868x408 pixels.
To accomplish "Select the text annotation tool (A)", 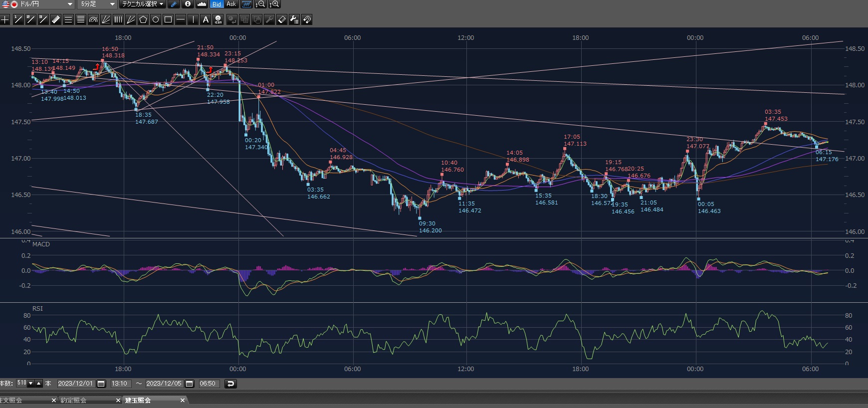I will point(206,19).
